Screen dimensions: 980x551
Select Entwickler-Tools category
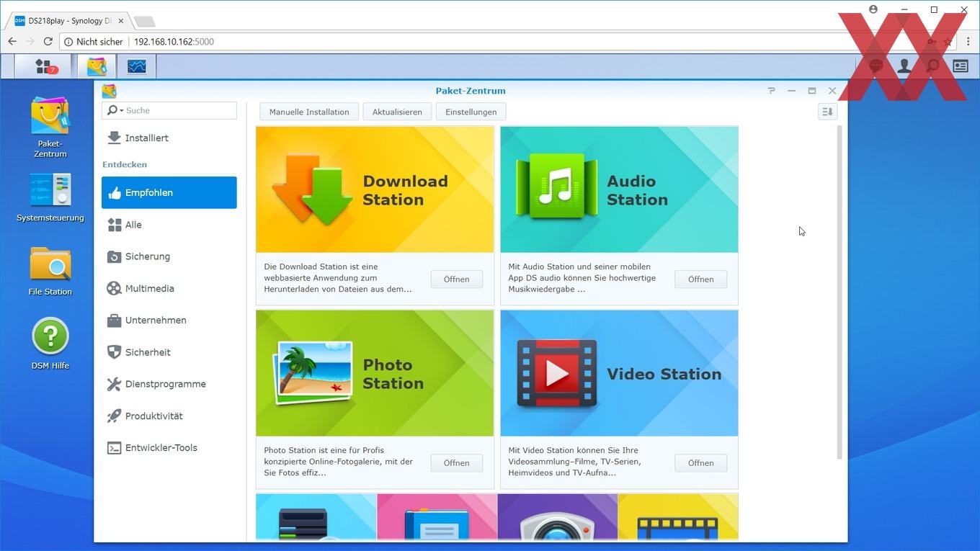[x=169, y=447]
